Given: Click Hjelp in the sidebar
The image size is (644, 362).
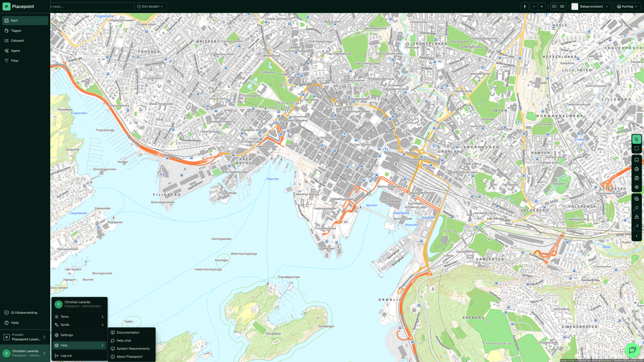Looking at the screenshot, I should (25, 323).
